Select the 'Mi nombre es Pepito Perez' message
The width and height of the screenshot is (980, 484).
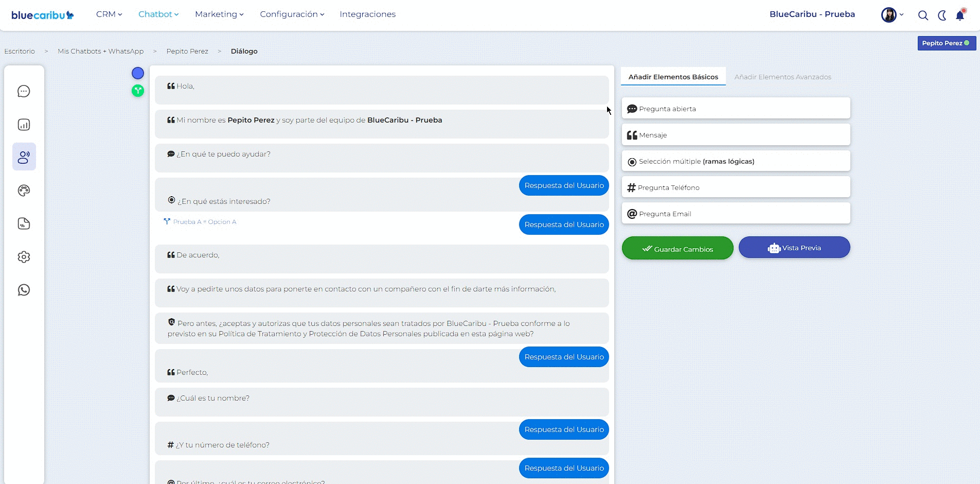(x=382, y=124)
